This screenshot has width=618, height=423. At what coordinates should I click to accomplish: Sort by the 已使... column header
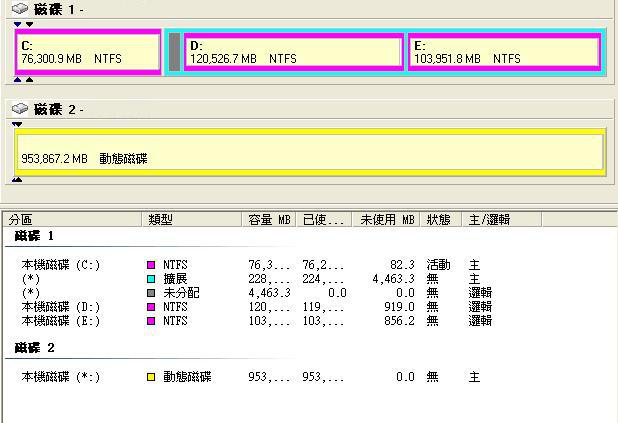point(324,220)
